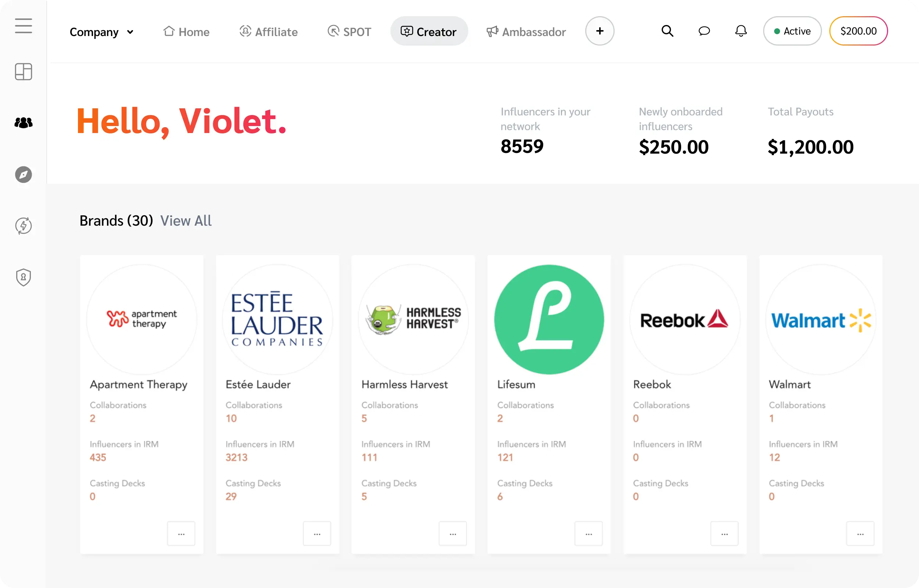Click the plus add button

click(600, 31)
